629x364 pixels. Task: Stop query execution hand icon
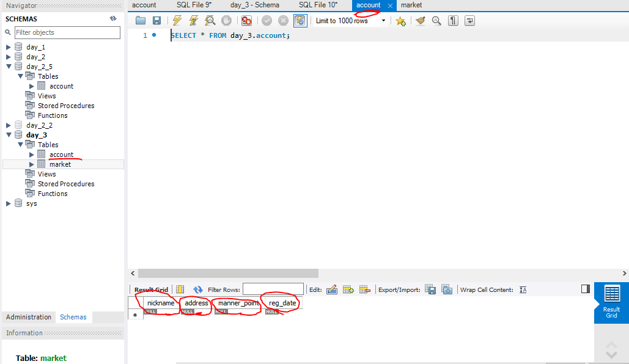227,20
